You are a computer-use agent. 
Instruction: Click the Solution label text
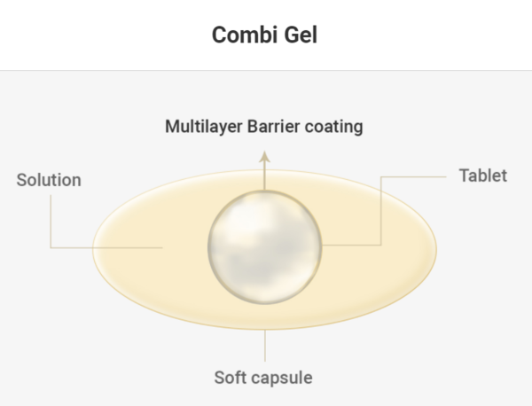pos(49,180)
